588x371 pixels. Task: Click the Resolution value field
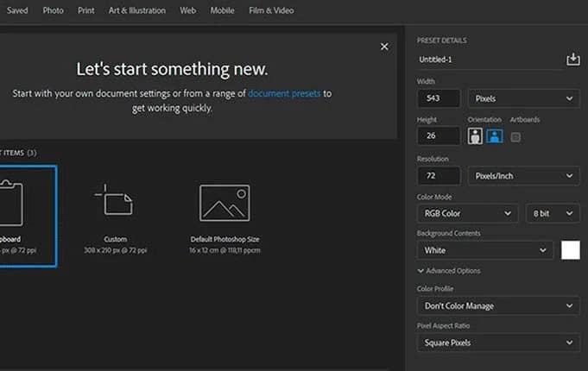pyautogui.click(x=439, y=176)
